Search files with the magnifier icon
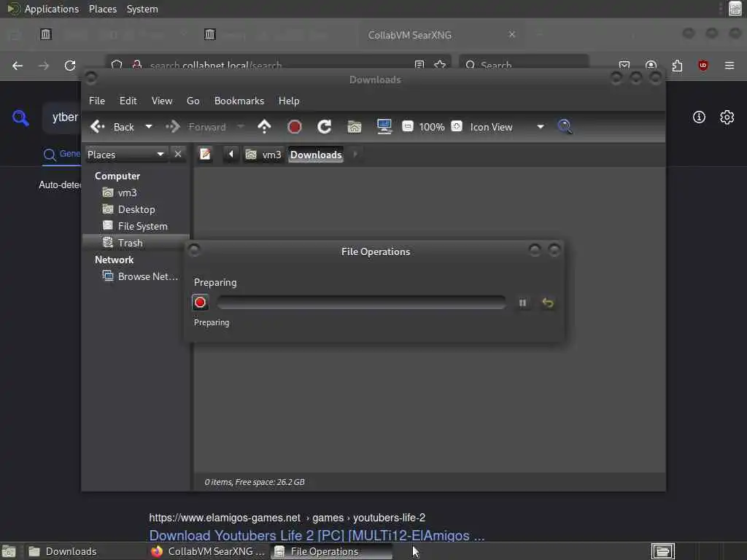Screen dimensions: 747x560 click(x=565, y=127)
